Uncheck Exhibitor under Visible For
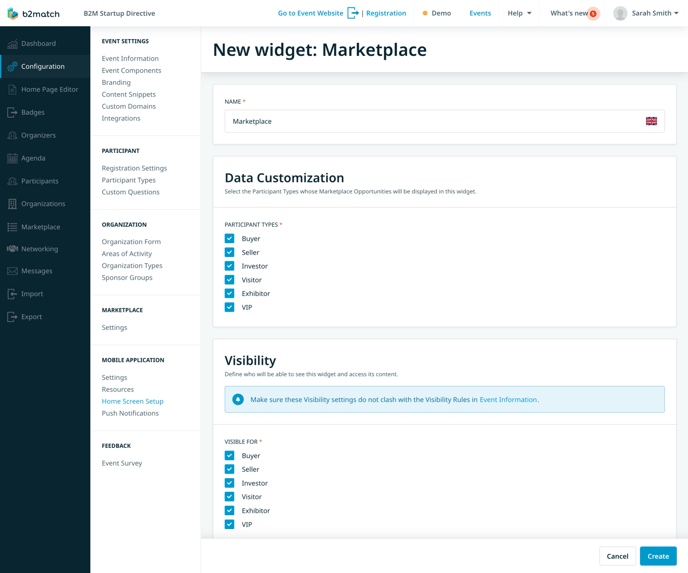 click(x=229, y=510)
